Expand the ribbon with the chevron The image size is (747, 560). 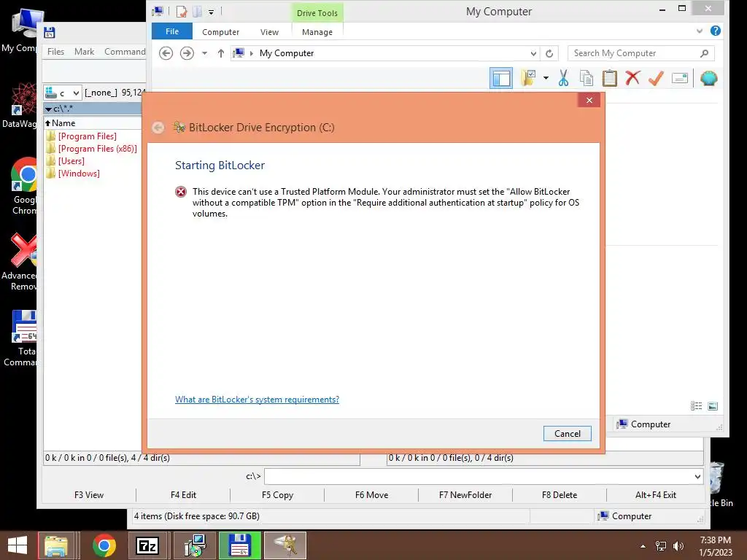pos(699,31)
